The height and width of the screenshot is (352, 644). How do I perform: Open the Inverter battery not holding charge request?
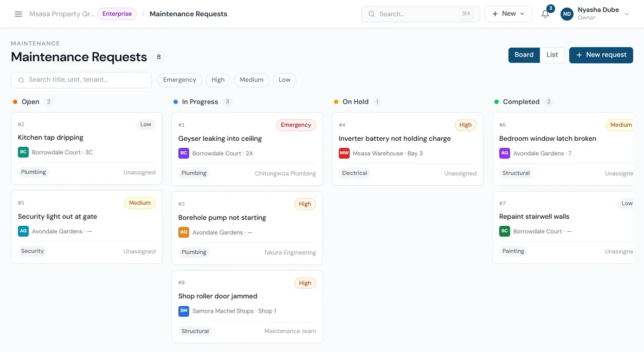pyautogui.click(x=408, y=149)
